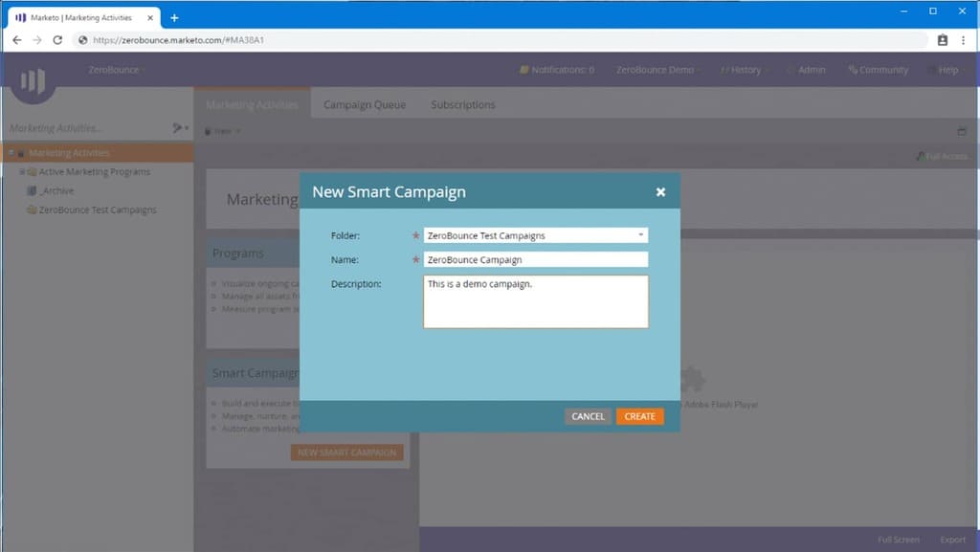Click the tree filter icon beside search
This screenshot has width=980, height=552.
180,128
